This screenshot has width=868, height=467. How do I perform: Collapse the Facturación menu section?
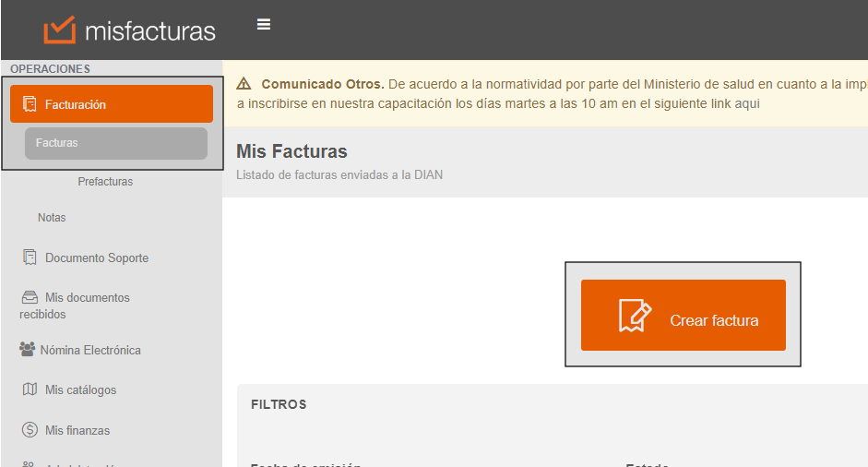(x=112, y=104)
